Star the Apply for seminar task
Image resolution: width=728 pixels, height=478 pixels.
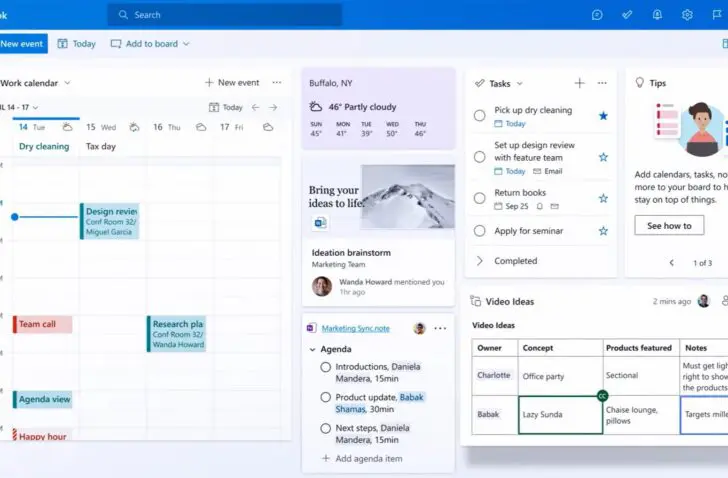603,231
